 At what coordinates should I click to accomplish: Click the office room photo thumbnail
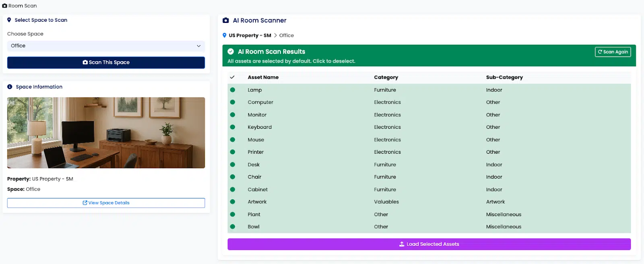[x=106, y=133]
